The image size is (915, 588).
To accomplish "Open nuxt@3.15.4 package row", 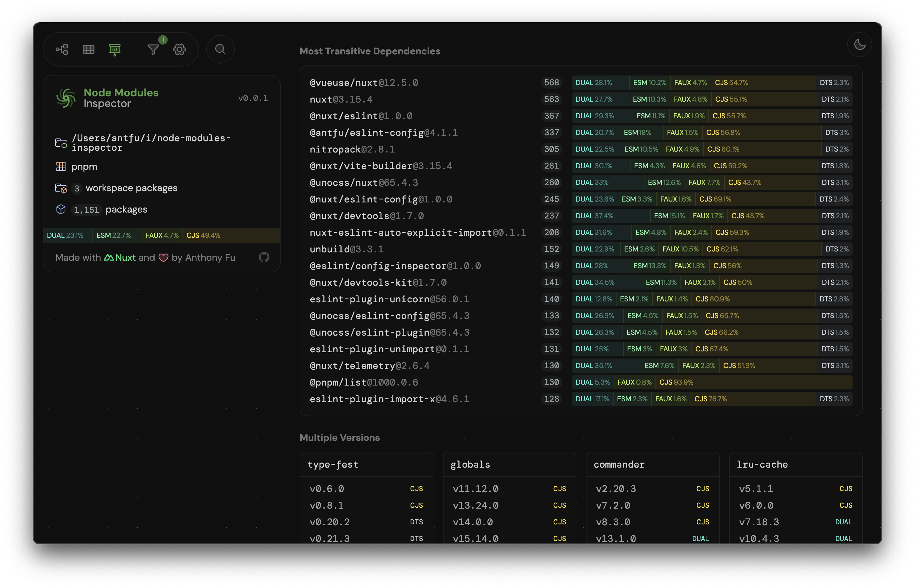I will coord(581,99).
